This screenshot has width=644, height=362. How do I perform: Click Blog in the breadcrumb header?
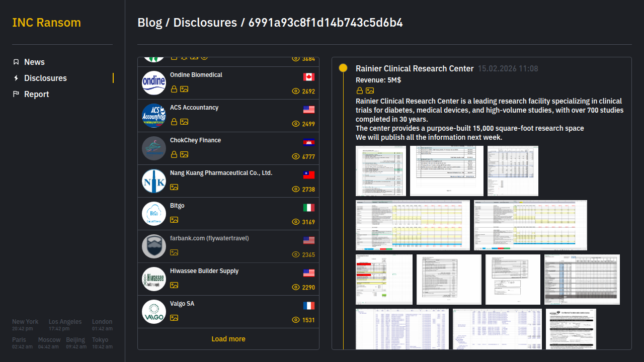149,23
